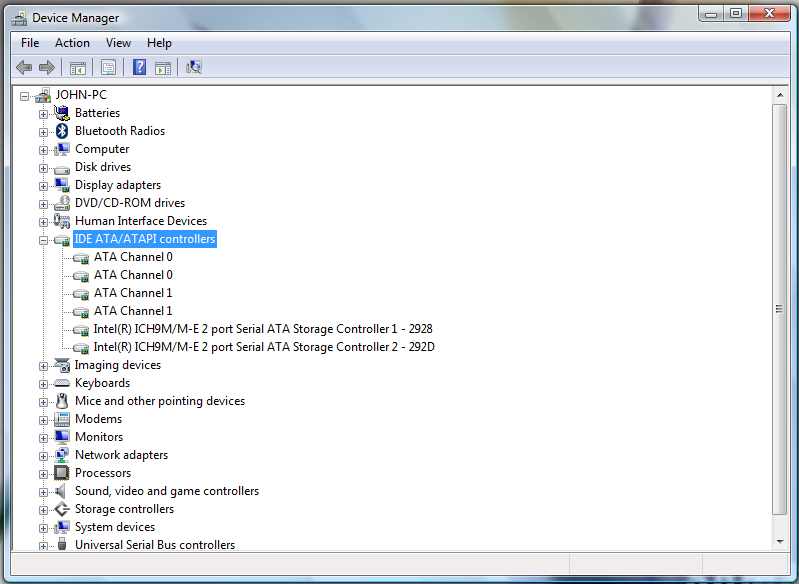Viewport: 799px width, 584px height.
Task: Click the Scan for hardware changes icon
Action: coord(194,67)
